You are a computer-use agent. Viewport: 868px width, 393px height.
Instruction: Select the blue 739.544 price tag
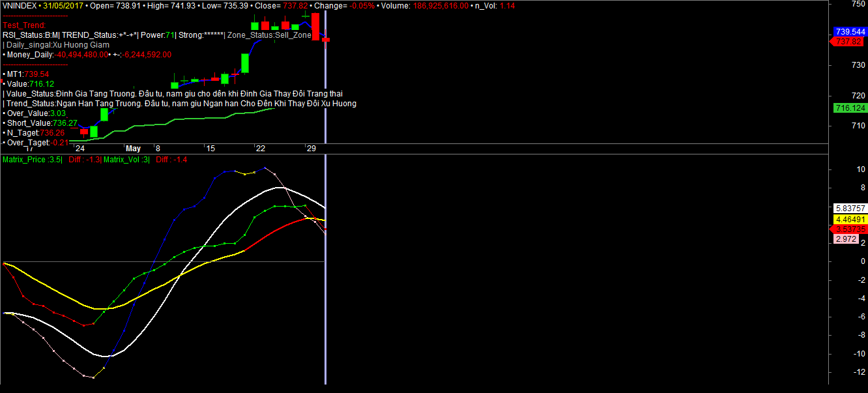(x=850, y=31)
